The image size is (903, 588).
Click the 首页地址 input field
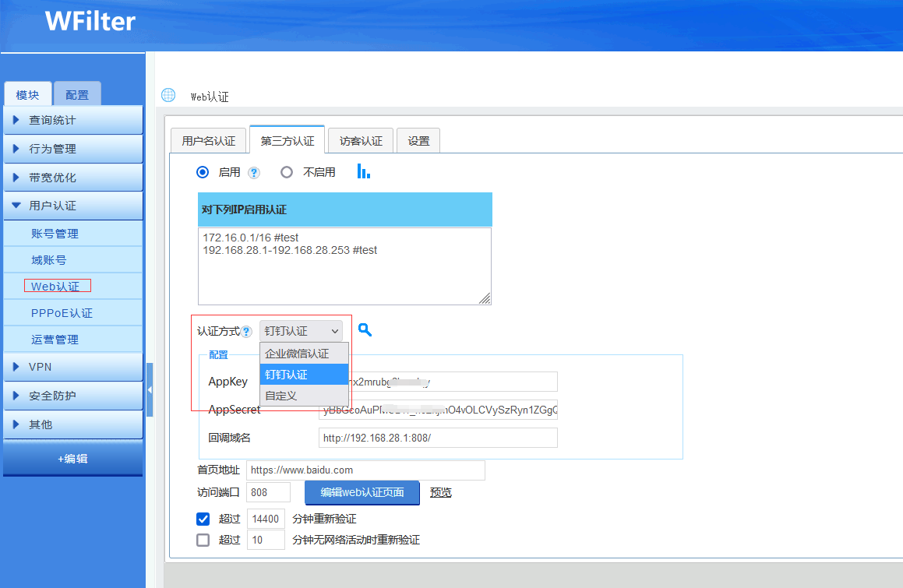pyautogui.click(x=365, y=470)
